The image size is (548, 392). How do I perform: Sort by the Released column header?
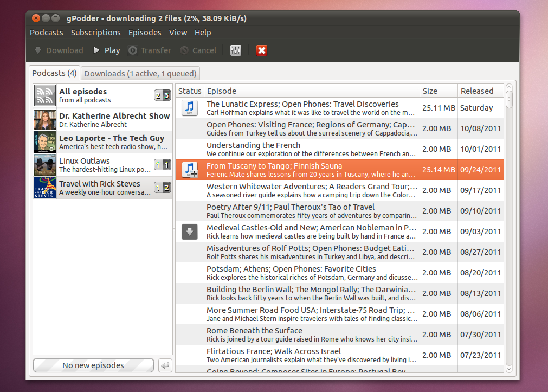[481, 91]
